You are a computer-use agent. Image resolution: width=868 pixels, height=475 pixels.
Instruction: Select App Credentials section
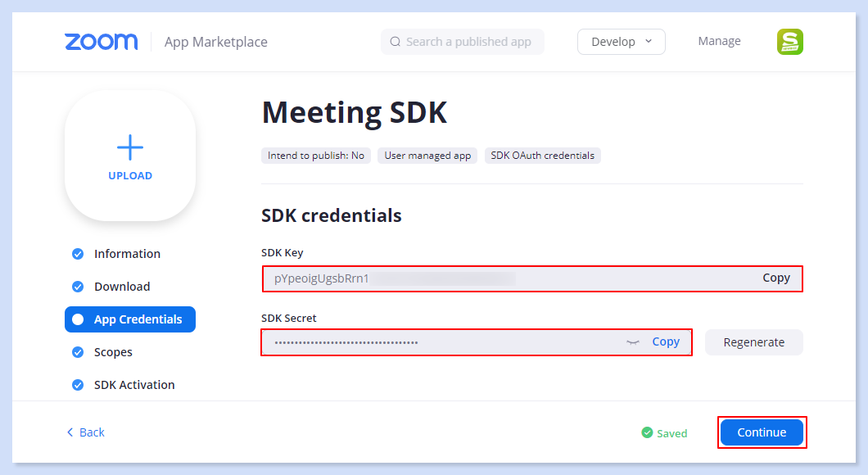point(130,319)
